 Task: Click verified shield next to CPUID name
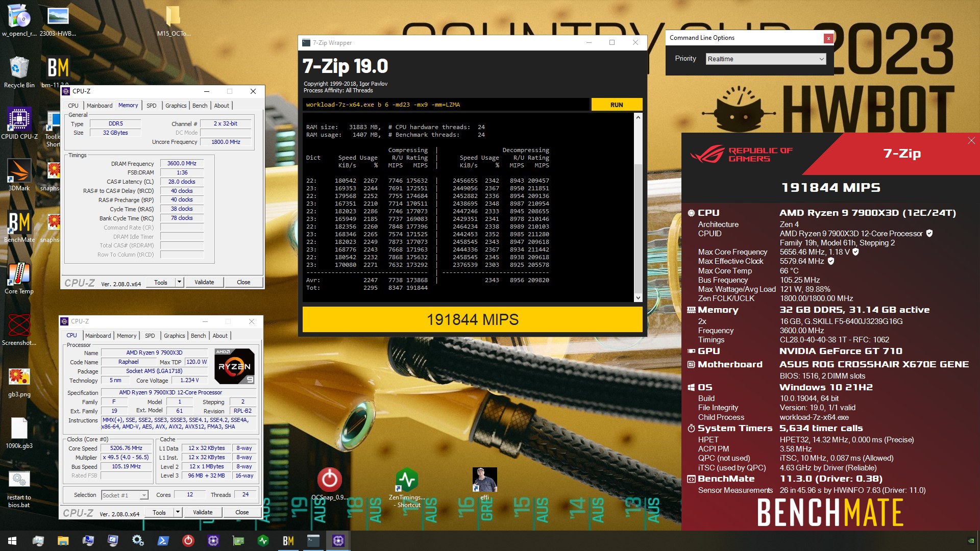coord(929,233)
